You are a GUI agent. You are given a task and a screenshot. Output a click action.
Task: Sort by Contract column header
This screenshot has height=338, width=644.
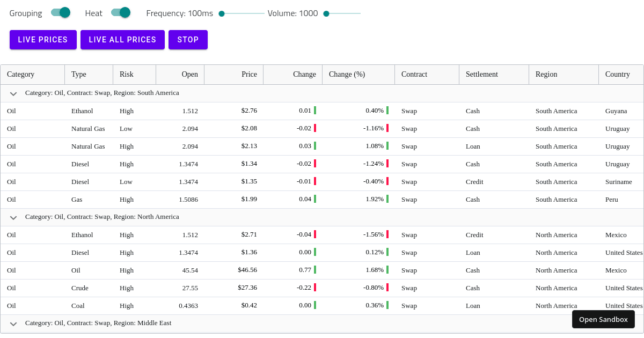click(427, 75)
